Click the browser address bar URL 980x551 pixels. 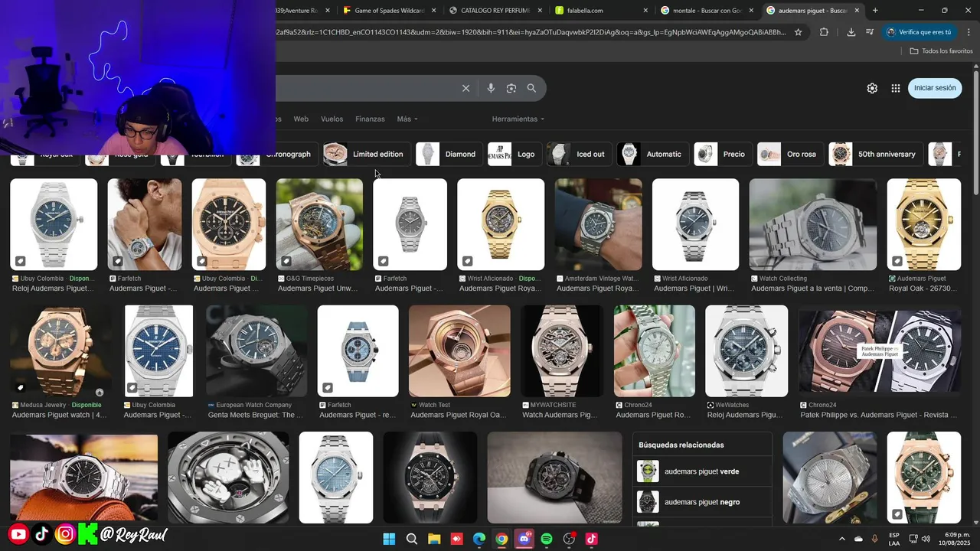pos(531,32)
